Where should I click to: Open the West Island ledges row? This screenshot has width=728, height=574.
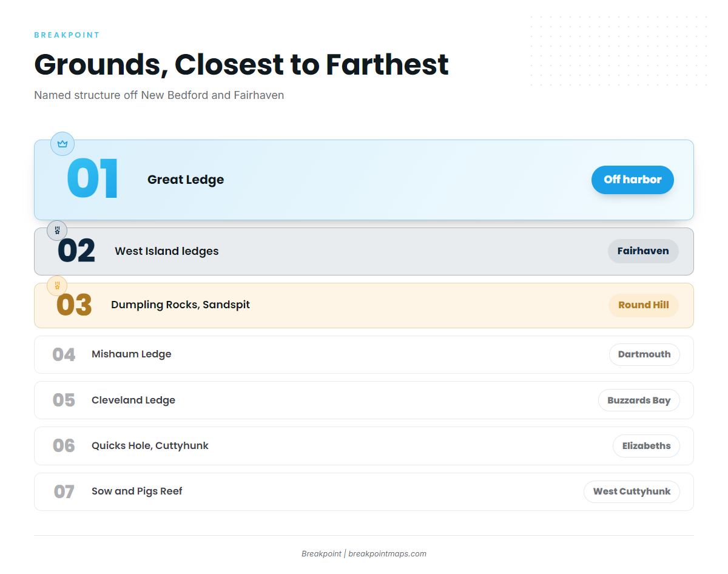pos(364,251)
